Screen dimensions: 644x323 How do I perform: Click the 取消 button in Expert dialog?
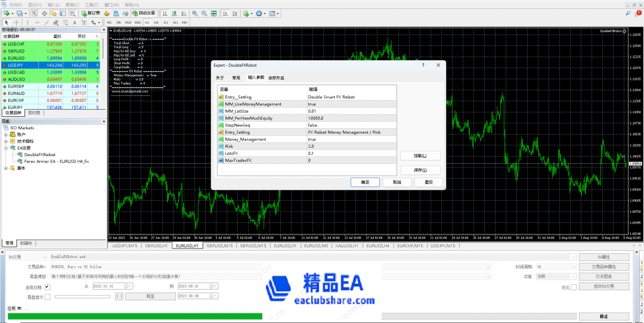pyautogui.click(x=397, y=182)
